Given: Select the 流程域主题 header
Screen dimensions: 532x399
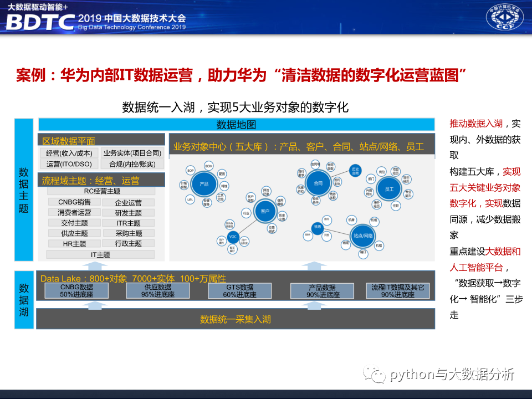Looking at the screenshot, I should (101, 180).
